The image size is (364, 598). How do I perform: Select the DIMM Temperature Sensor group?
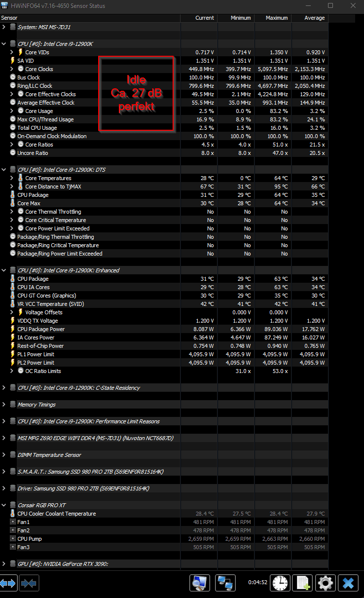[164, 455]
